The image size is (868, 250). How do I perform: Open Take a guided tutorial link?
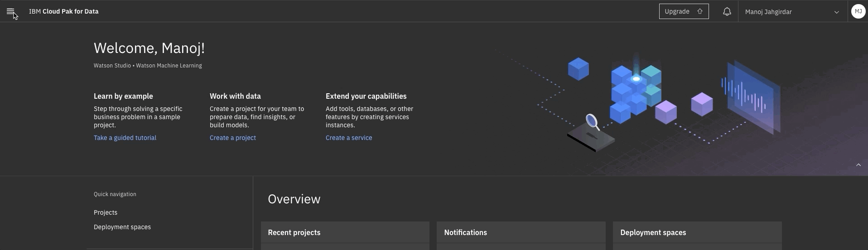pyautogui.click(x=125, y=138)
